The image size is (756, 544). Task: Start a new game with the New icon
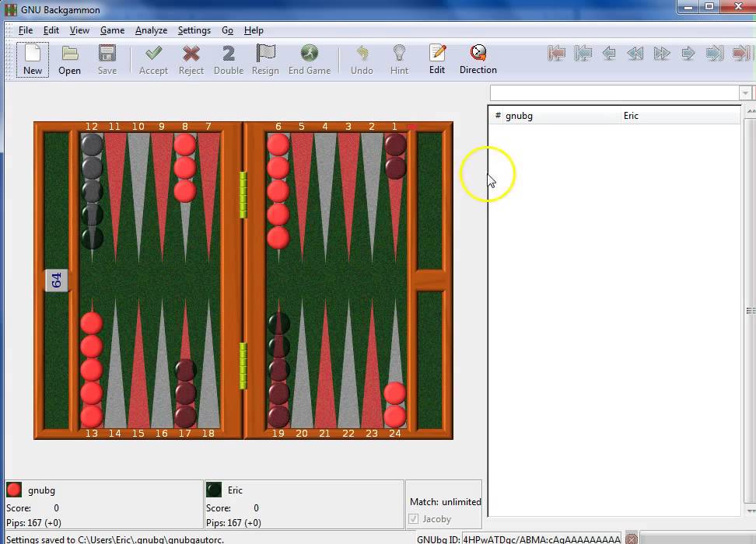click(x=33, y=59)
